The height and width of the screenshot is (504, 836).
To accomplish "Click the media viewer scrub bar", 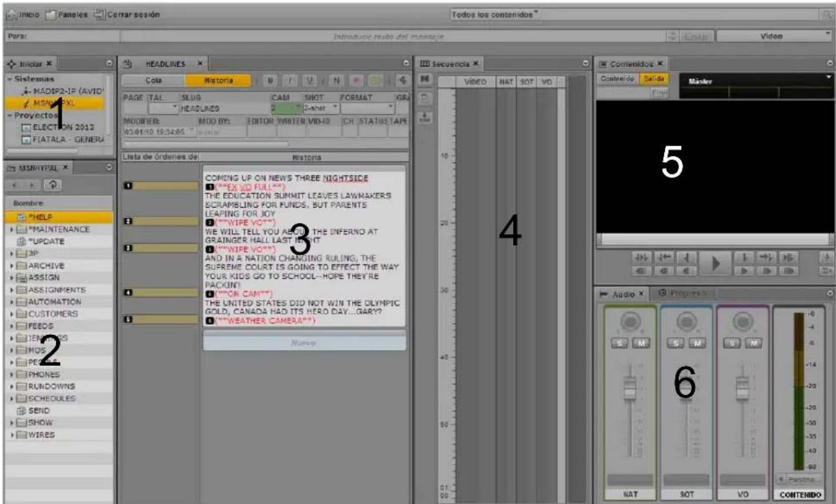I will pos(714,239).
